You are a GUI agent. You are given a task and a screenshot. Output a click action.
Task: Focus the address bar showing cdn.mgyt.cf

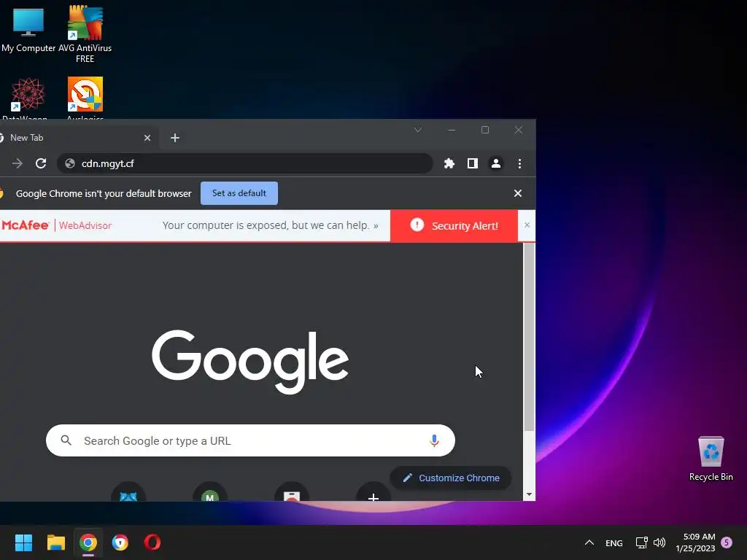(245, 163)
